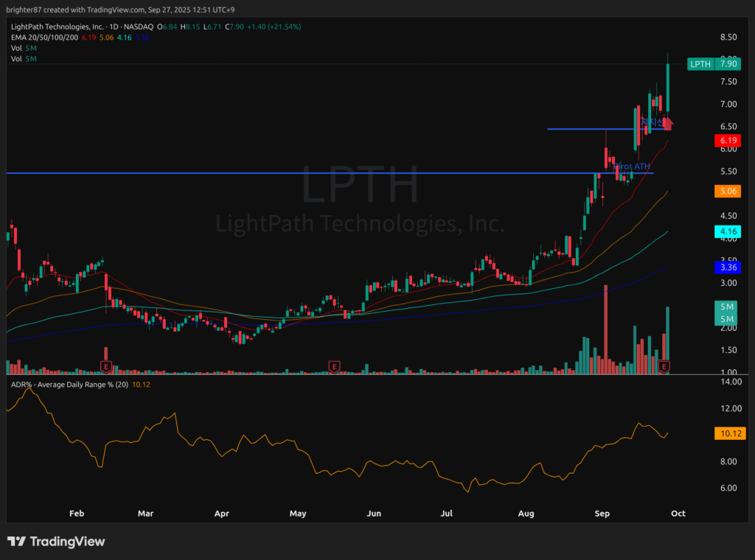Click the cyan 4.16 EMA axis label
The height and width of the screenshot is (560, 755).
pos(728,231)
